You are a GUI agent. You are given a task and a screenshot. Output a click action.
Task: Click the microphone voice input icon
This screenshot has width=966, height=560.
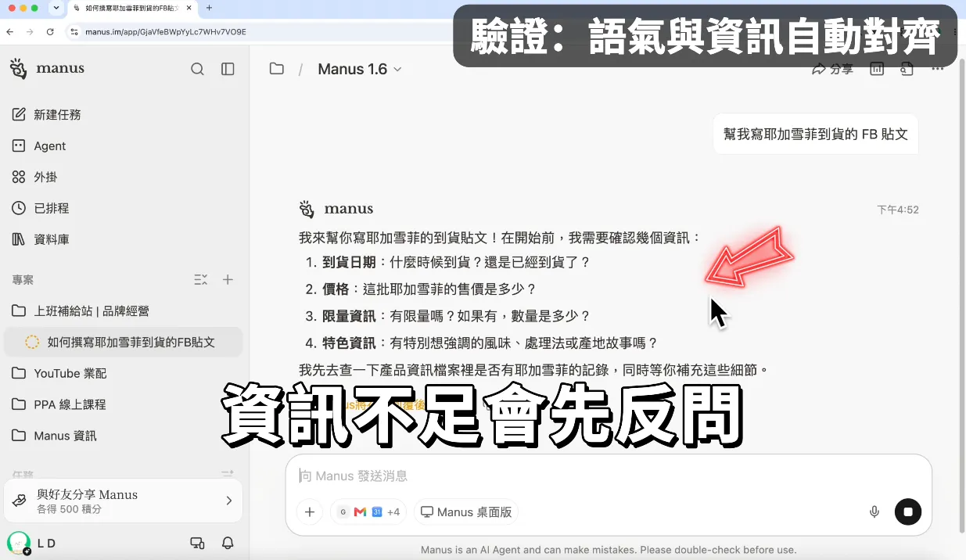coord(874,512)
